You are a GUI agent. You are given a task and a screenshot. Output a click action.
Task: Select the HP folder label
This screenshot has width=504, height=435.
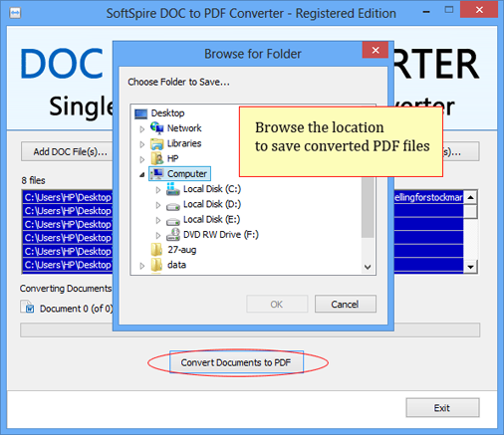pos(172,158)
